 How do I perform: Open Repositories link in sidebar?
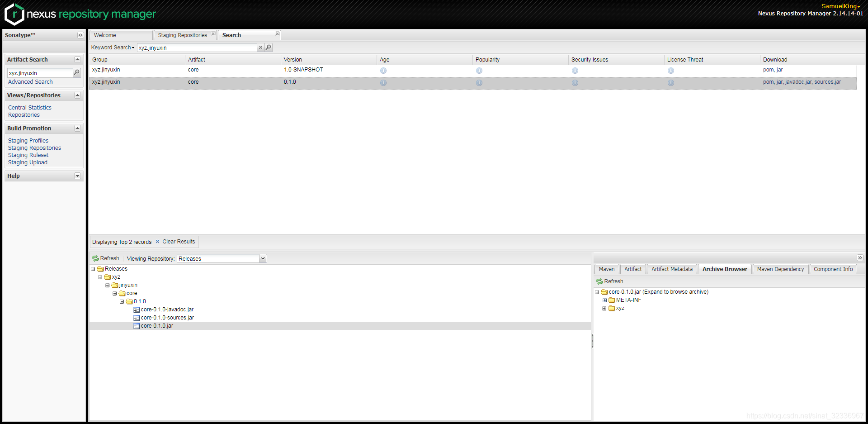[x=24, y=115]
